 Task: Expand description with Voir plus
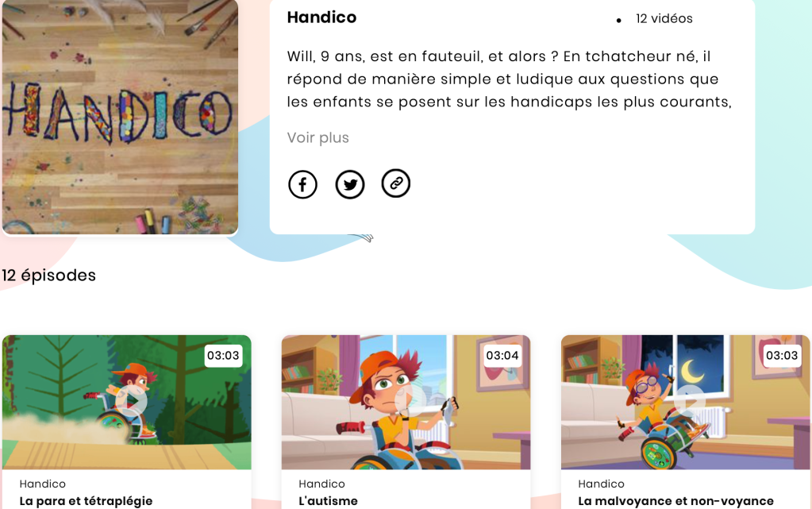tap(318, 138)
